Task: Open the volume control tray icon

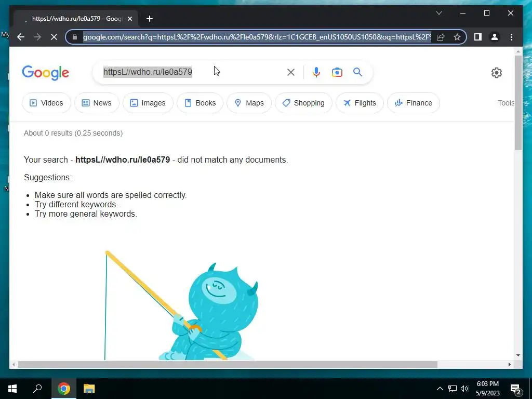Action: [464, 389]
